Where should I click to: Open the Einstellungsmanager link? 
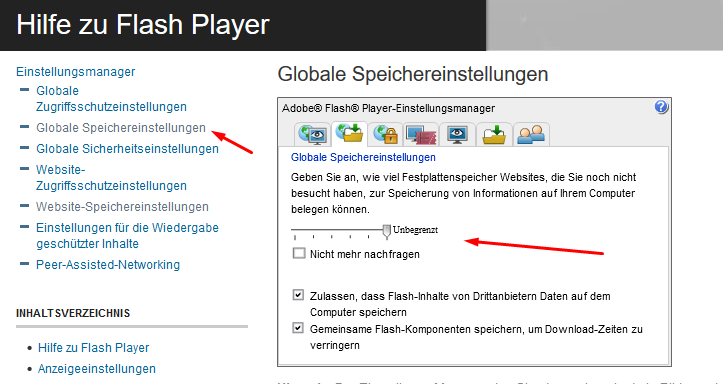pyautogui.click(x=76, y=72)
